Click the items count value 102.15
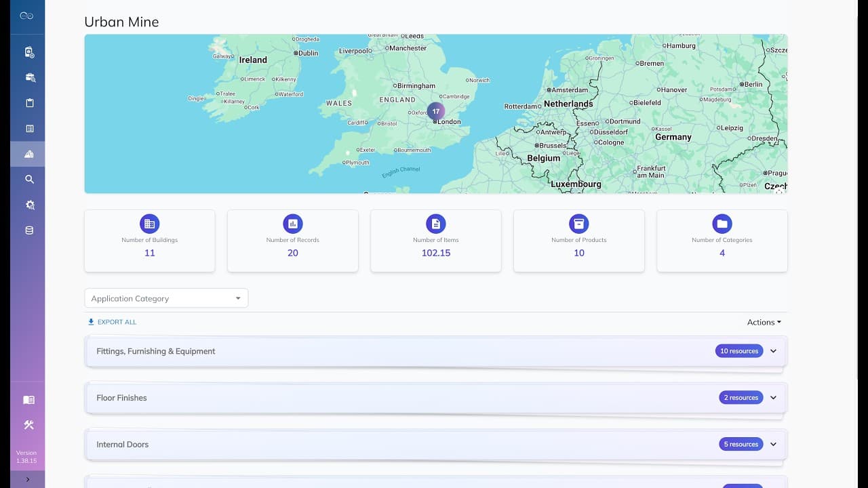The width and height of the screenshot is (868, 488). (436, 253)
